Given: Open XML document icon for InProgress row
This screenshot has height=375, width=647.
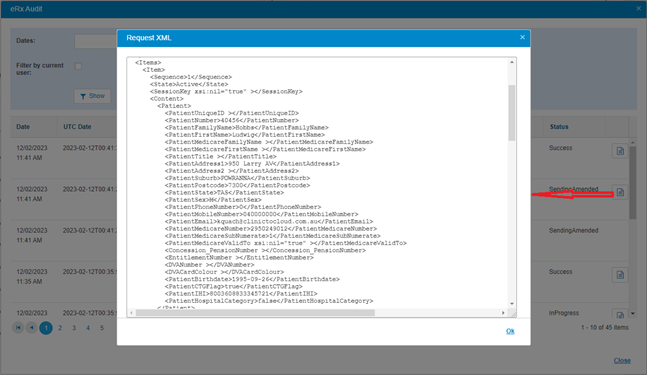Looking at the screenshot, I should point(620,314).
